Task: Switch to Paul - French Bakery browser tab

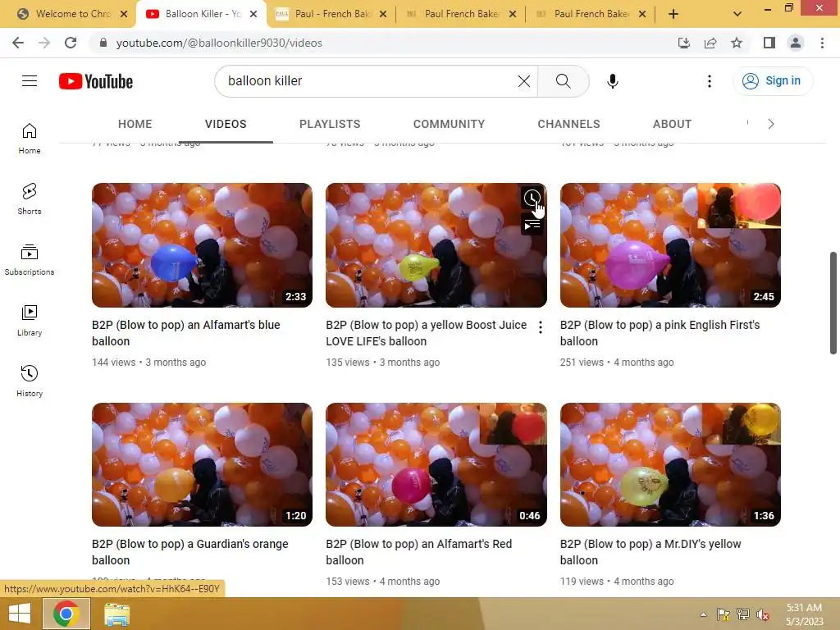Action: (332, 14)
